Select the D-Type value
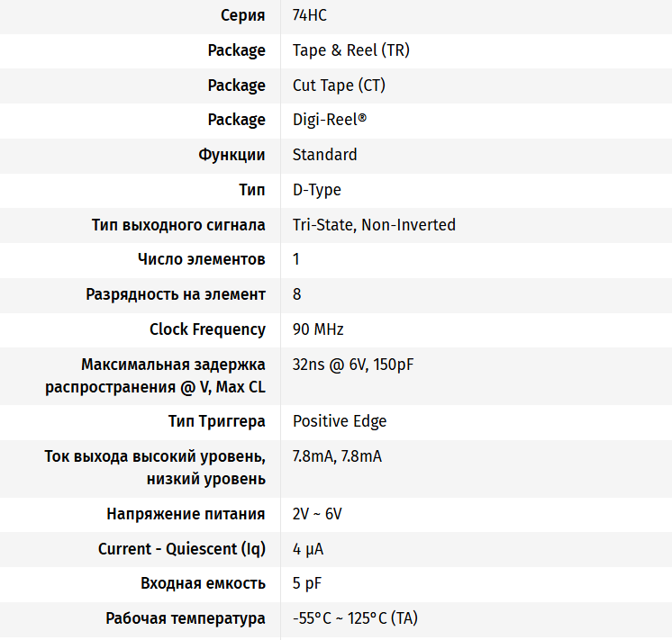This screenshot has height=640, width=672. (x=317, y=190)
